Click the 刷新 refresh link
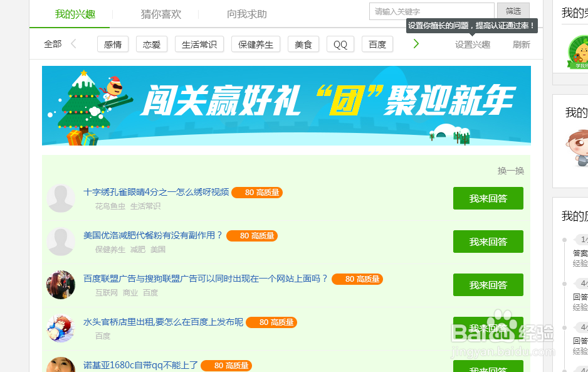 click(522, 45)
